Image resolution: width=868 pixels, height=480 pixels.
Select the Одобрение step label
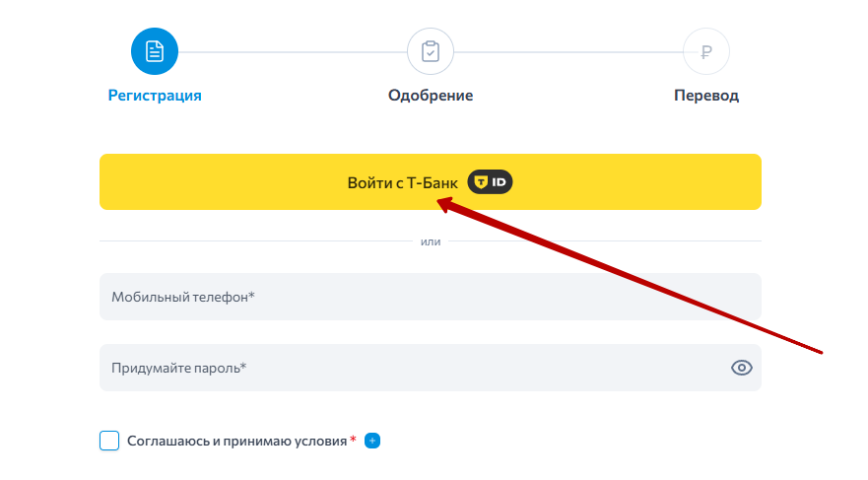(431, 96)
